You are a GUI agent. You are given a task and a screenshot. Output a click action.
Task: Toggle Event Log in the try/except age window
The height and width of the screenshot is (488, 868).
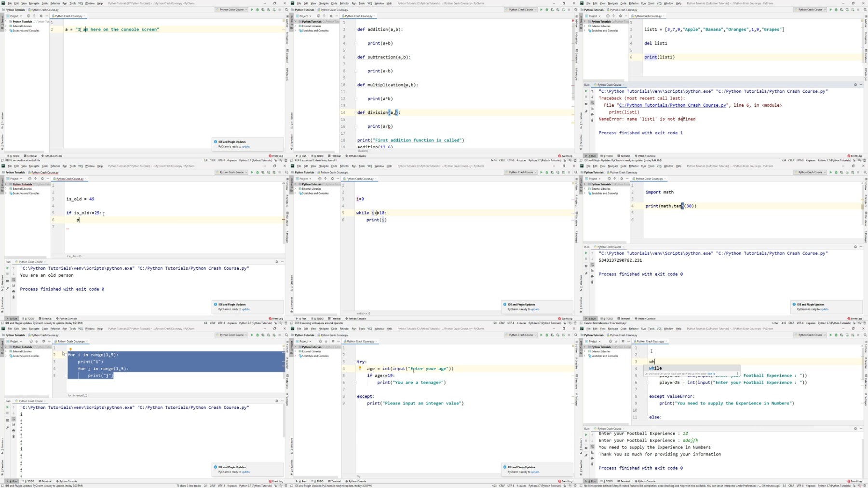coord(566,481)
